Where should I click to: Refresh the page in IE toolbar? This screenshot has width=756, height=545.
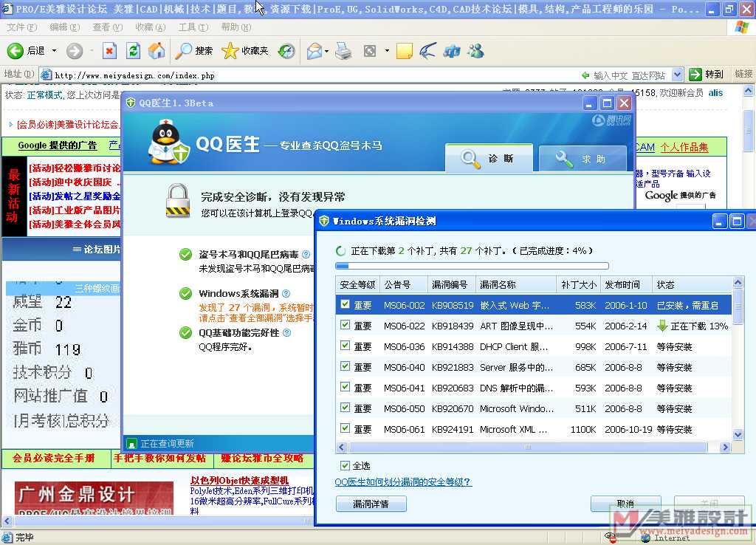click(133, 51)
